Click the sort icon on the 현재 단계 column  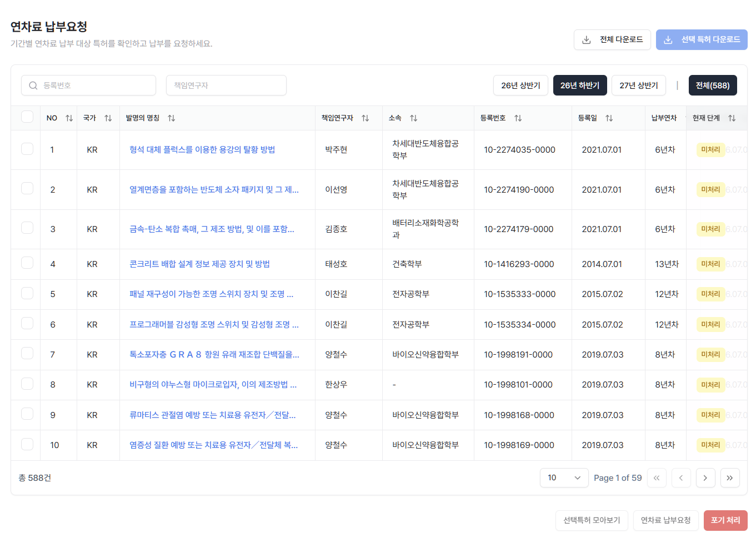(733, 118)
